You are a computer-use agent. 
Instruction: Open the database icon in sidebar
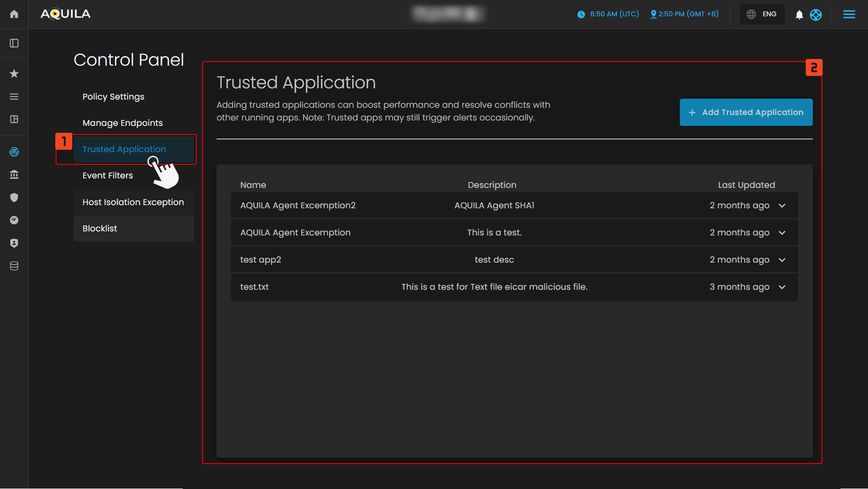click(14, 266)
